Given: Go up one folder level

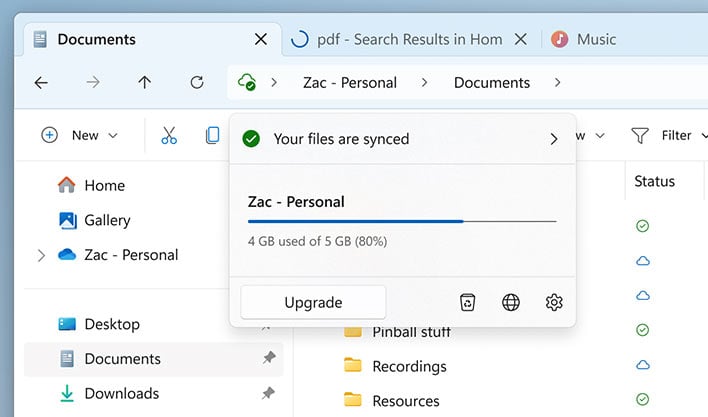Looking at the screenshot, I should point(144,83).
